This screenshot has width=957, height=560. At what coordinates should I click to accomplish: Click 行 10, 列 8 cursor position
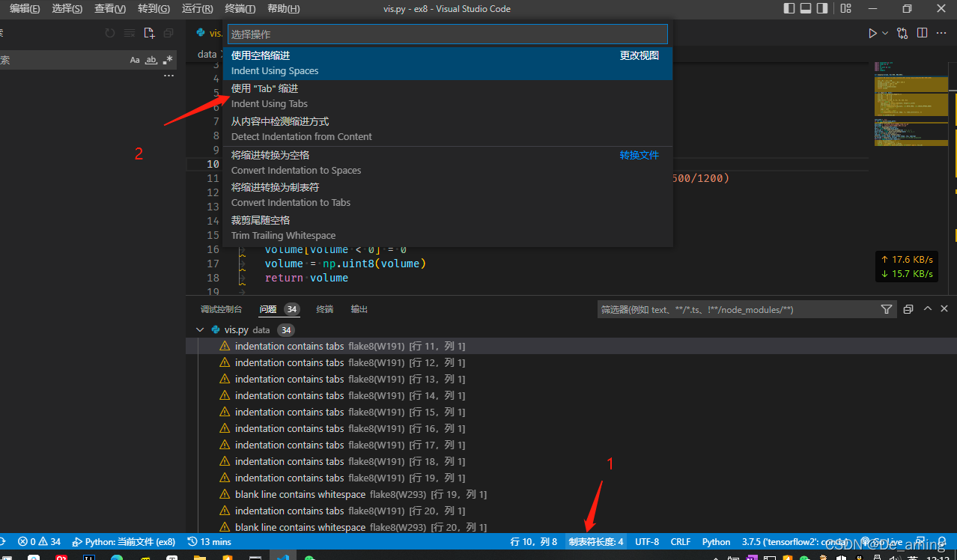pos(533,541)
